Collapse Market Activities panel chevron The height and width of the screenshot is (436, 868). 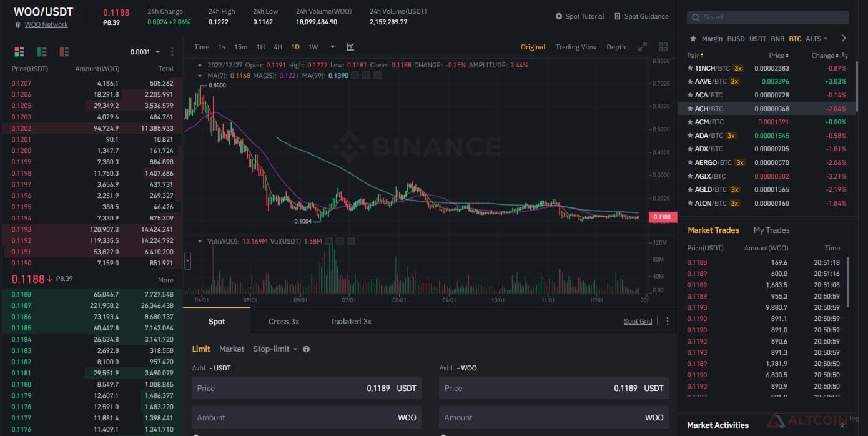tap(842, 425)
